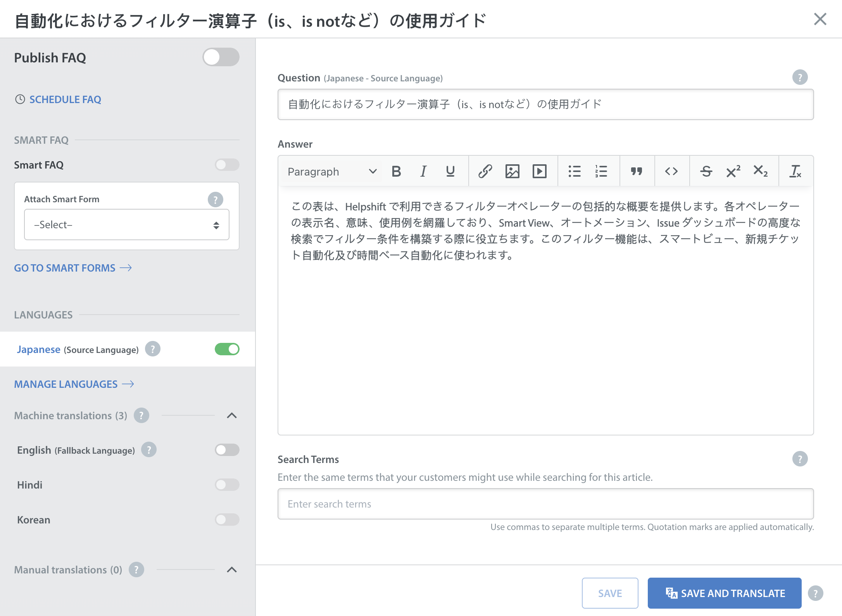Image resolution: width=842 pixels, height=616 pixels.
Task: Toggle strikethrough text formatting
Action: coord(706,171)
